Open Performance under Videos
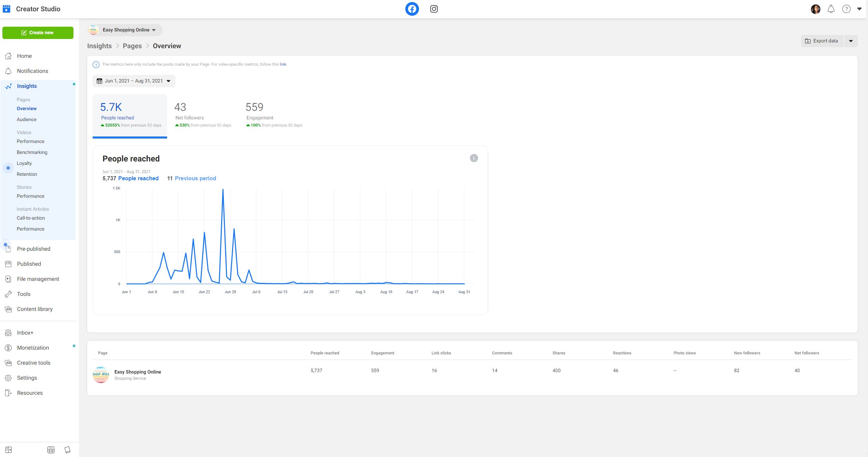Viewport: 868px width, 457px height. (x=30, y=141)
